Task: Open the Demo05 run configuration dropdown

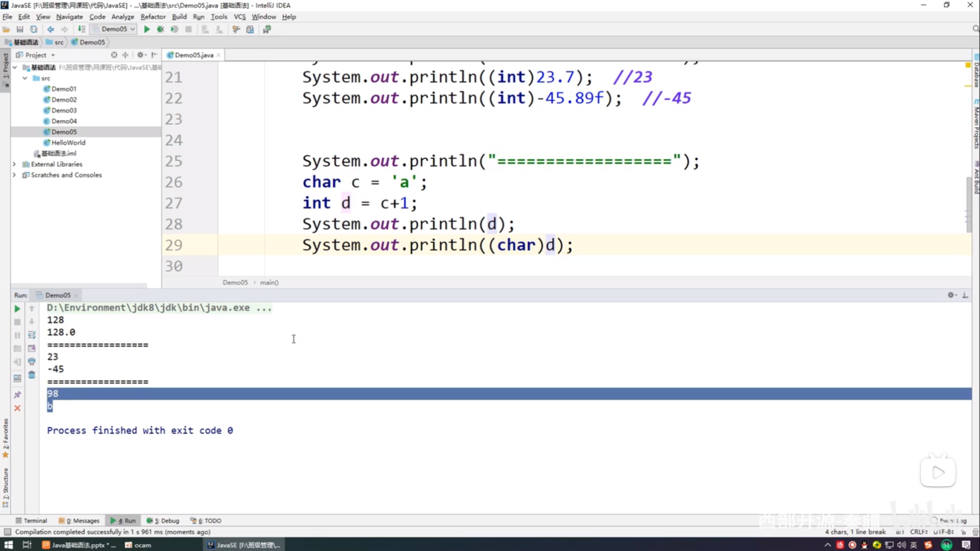Action: tap(114, 29)
